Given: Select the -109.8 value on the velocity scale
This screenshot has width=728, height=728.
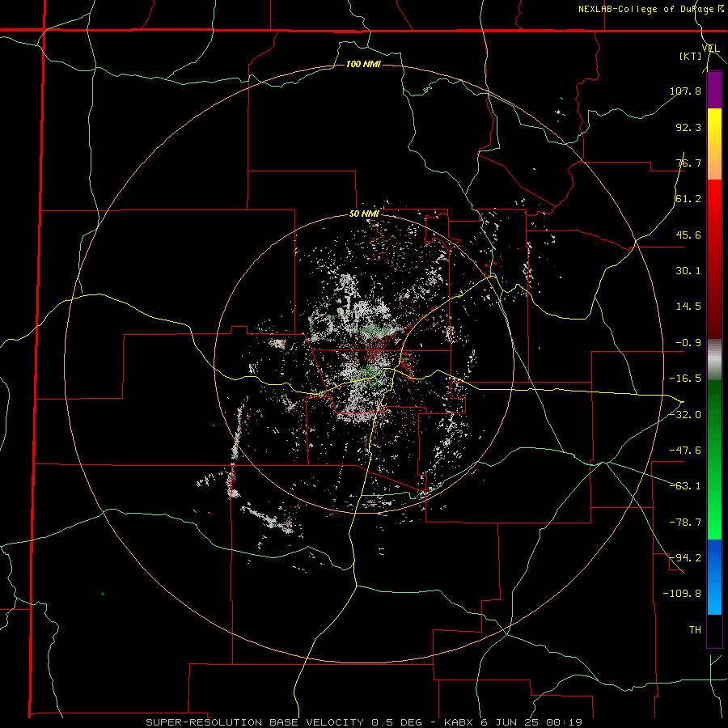Looking at the screenshot, I should 682,594.
